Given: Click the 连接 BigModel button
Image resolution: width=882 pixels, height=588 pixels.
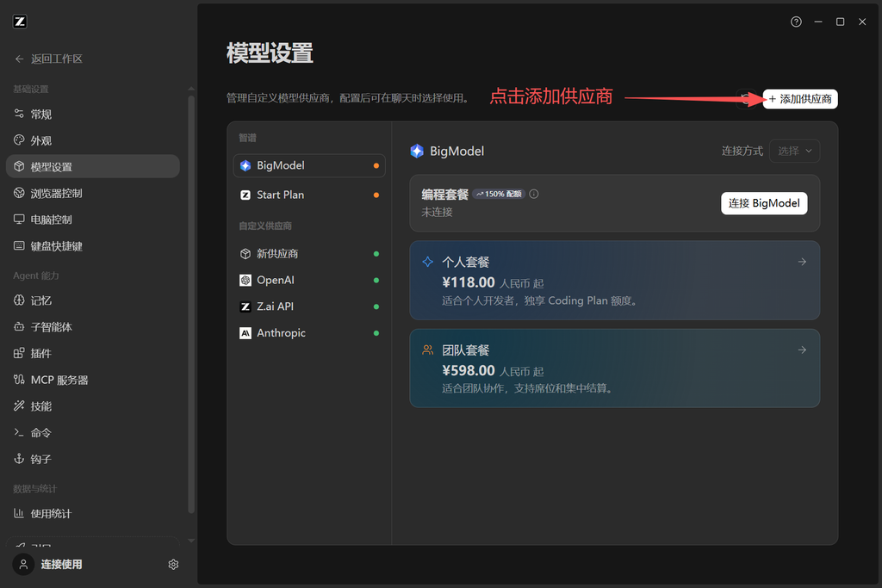Looking at the screenshot, I should tap(764, 203).
